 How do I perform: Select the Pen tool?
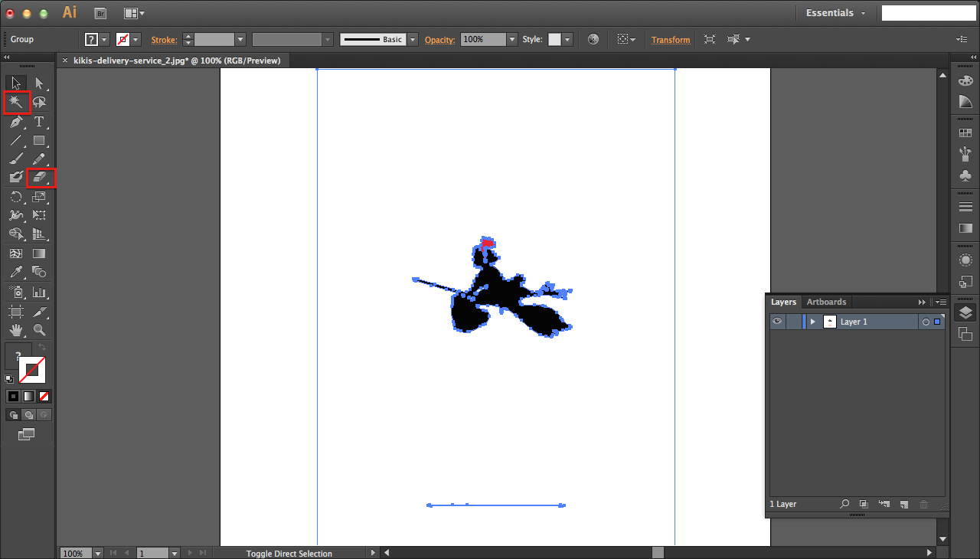click(16, 122)
